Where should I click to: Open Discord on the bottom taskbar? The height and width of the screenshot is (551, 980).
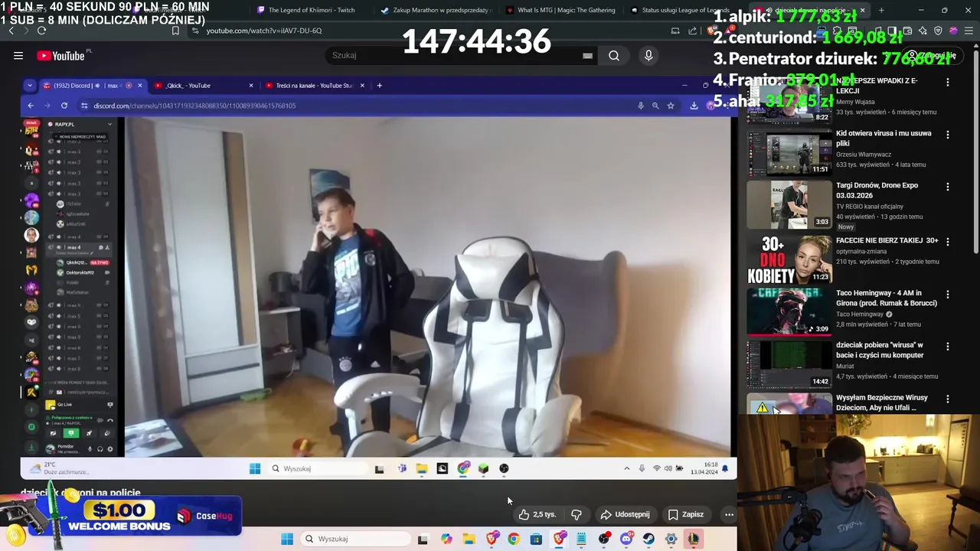(x=626, y=539)
